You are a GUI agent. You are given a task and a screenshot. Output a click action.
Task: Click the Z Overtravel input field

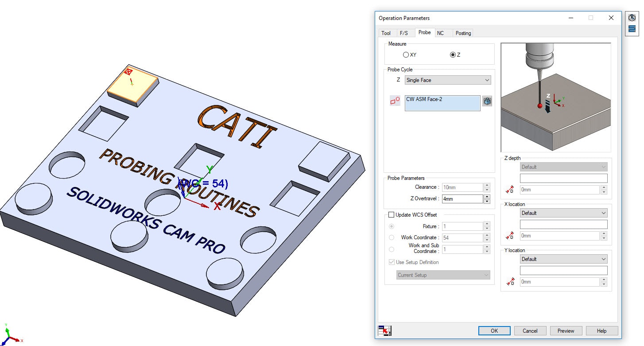click(462, 199)
